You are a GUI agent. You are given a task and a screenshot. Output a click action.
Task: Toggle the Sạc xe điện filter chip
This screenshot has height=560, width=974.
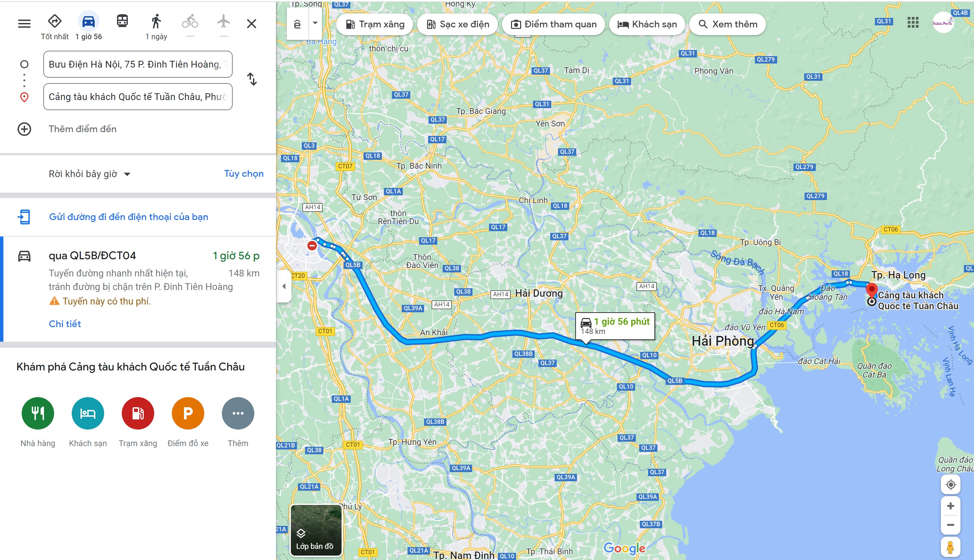458,24
